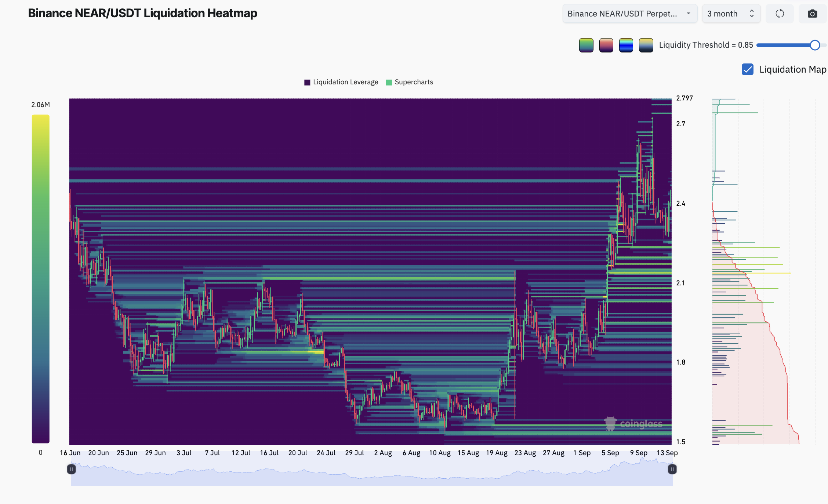Click the left handle of the range selector
Image resolution: width=828 pixels, height=504 pixels.
pyautogui.click(x=72, y=469)
